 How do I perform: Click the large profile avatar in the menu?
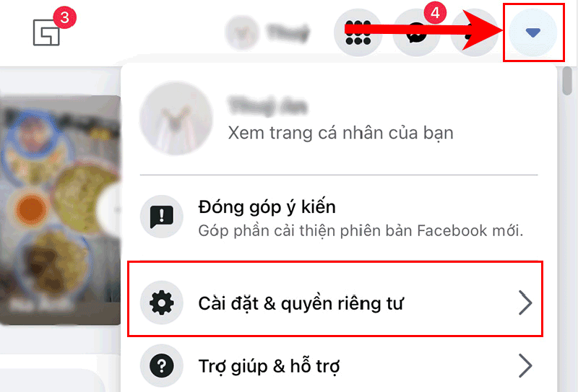point(176,118)
